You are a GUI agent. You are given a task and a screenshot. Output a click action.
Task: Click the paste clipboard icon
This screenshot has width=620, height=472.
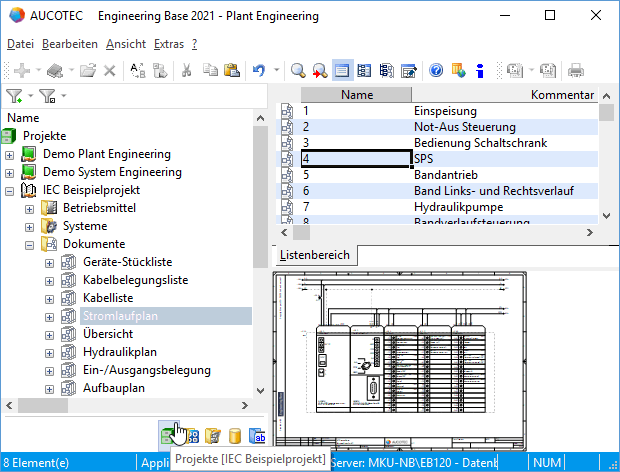pos(232,70)
